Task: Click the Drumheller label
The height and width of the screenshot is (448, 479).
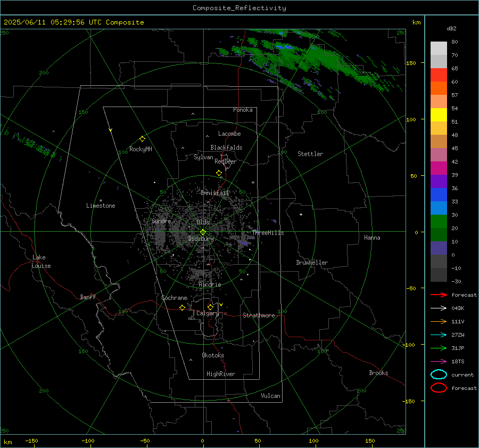Action: [312, 263]
